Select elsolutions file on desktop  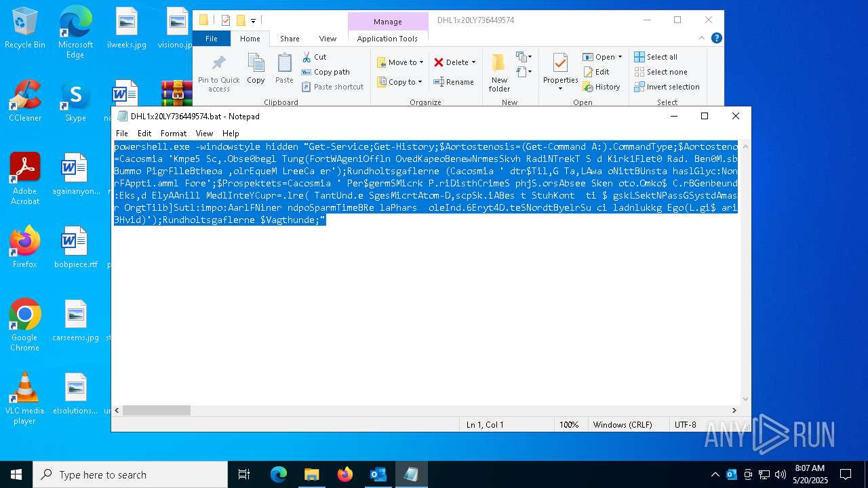coord(75,394)
